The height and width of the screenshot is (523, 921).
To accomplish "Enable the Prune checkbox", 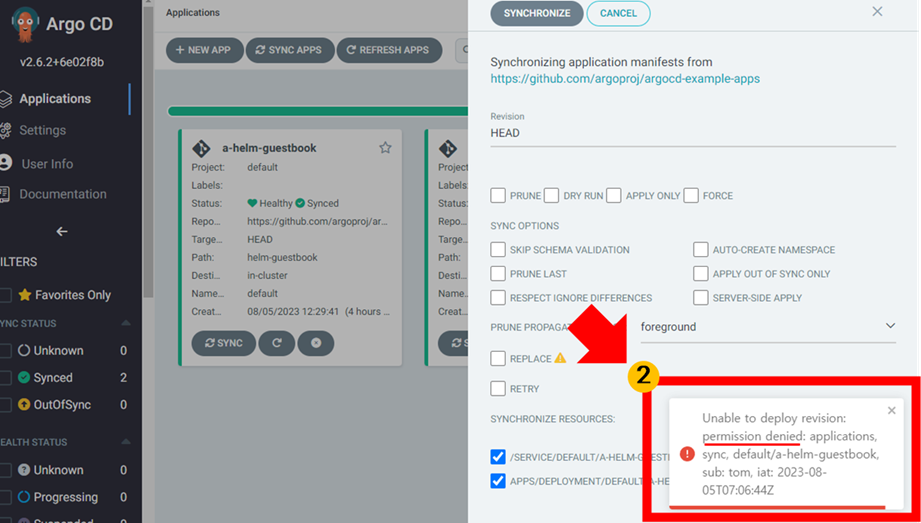I will [498, 196].
